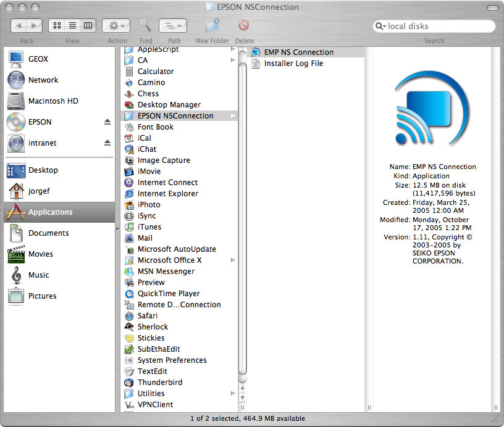
Task: Open Music in the sidebar
Action: pos(59,275)
